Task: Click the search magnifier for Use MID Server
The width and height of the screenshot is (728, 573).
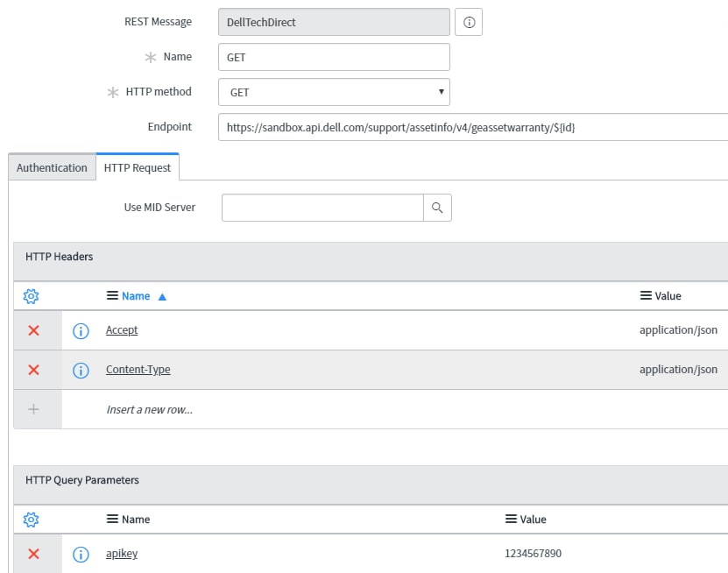Action: click(x=438, y=208)
